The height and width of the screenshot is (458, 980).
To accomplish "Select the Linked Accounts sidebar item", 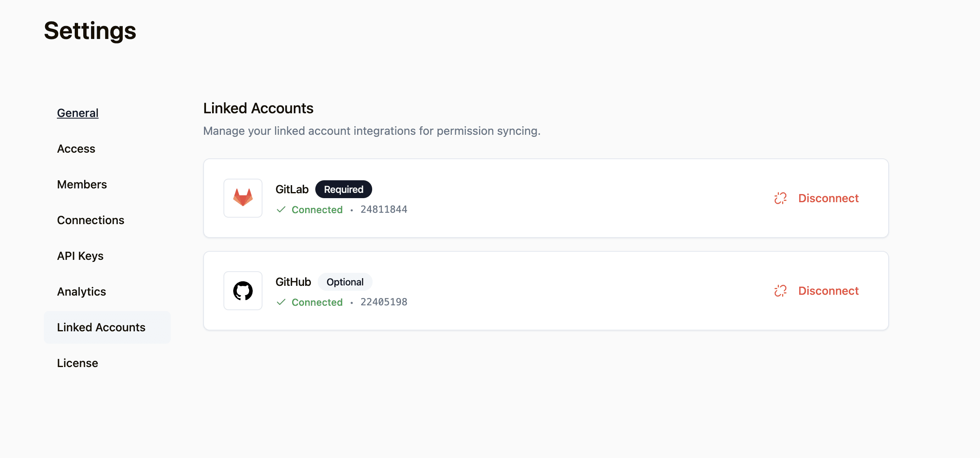I will [107, 327].
